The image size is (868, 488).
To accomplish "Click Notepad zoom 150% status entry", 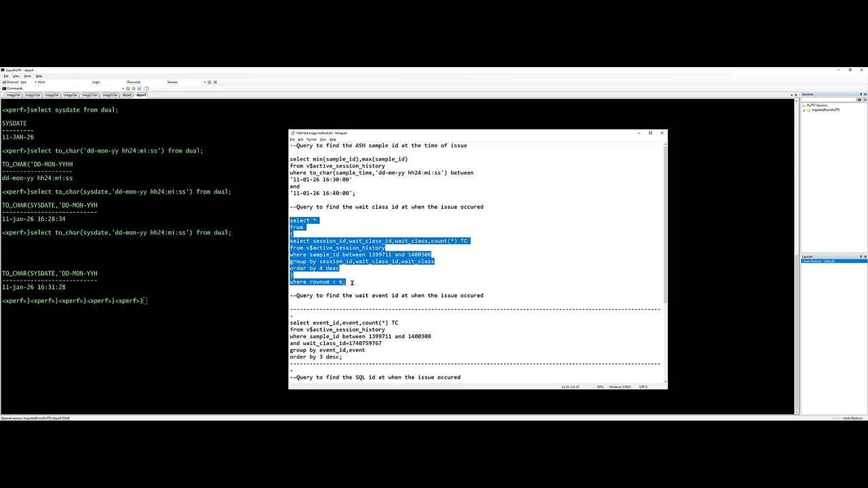I will 600,387.
